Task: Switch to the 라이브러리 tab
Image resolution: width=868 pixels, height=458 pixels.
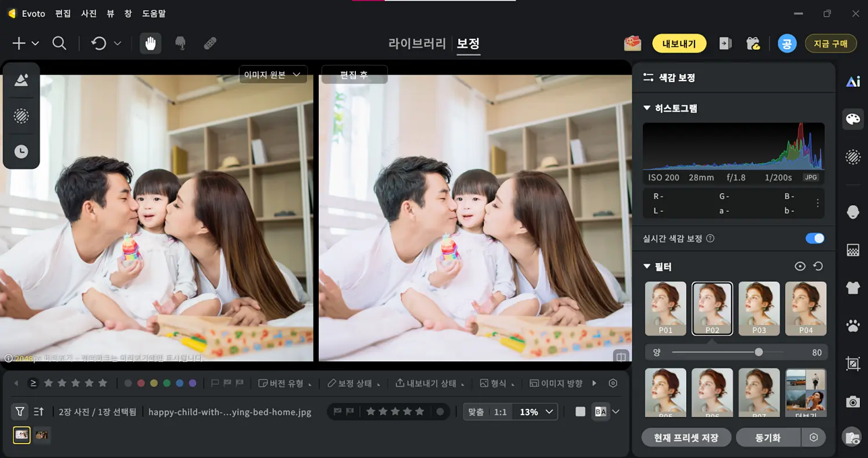Action: click(417, 43)
